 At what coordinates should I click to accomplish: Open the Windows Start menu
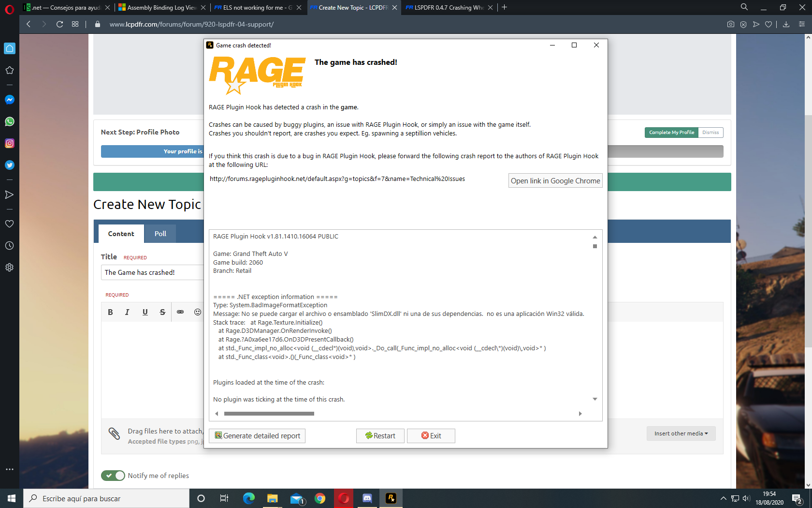pyautogui.click(x=12, y=498)
